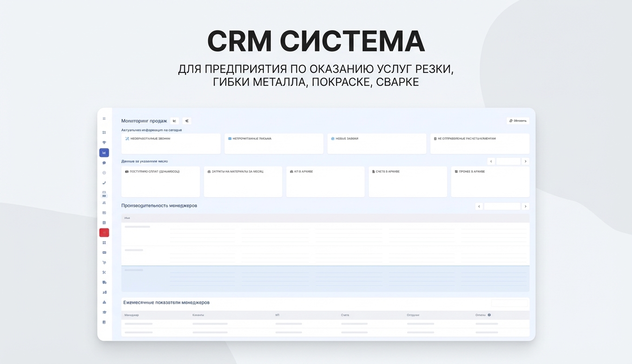Open the mail envelope icon in sidebar
The height and width of the screenshot is (364, 632).
pyautogui.click(x=104, y=252)
